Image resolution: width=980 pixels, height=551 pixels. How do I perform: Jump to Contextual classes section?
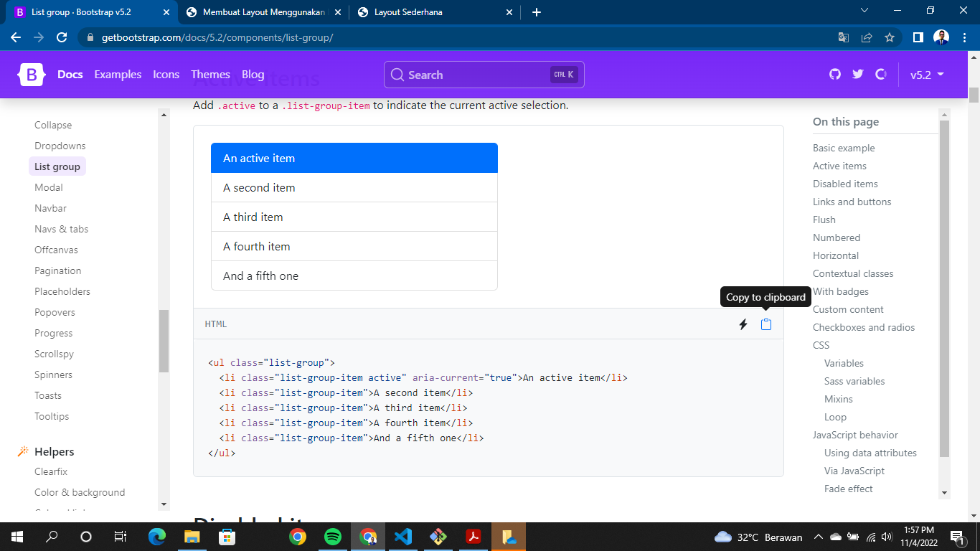click(x=853, y=273)
